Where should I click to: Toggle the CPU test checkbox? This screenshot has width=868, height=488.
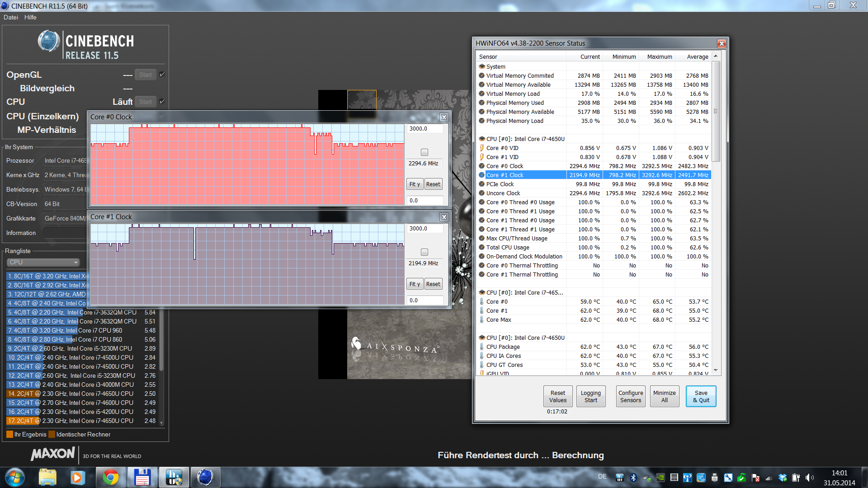click(162, 102)
